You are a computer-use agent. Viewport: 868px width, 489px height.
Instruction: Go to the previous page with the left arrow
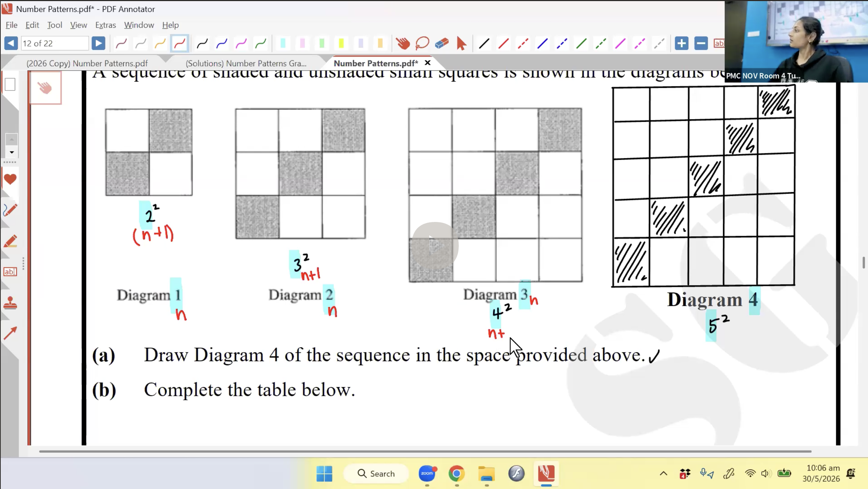click(x=11, y=43)
